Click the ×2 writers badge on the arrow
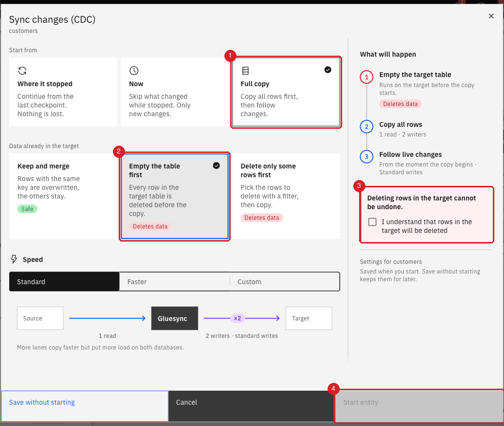This screenshot has width=504, height=426. coord(237,319)
